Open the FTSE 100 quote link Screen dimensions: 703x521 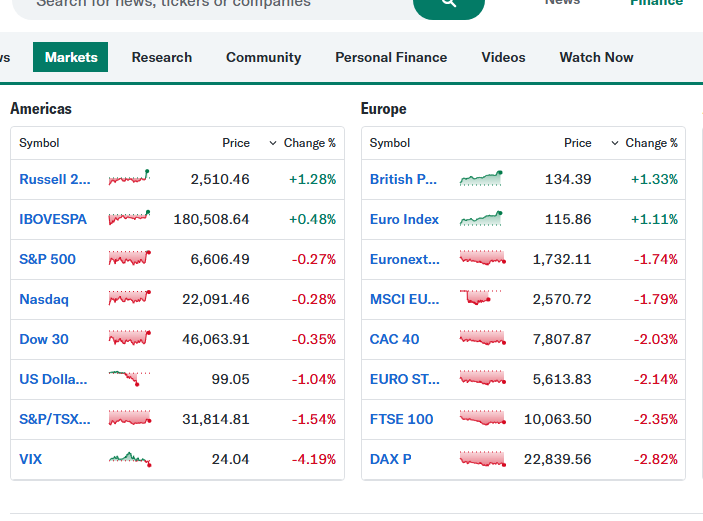tap(401, 419)
